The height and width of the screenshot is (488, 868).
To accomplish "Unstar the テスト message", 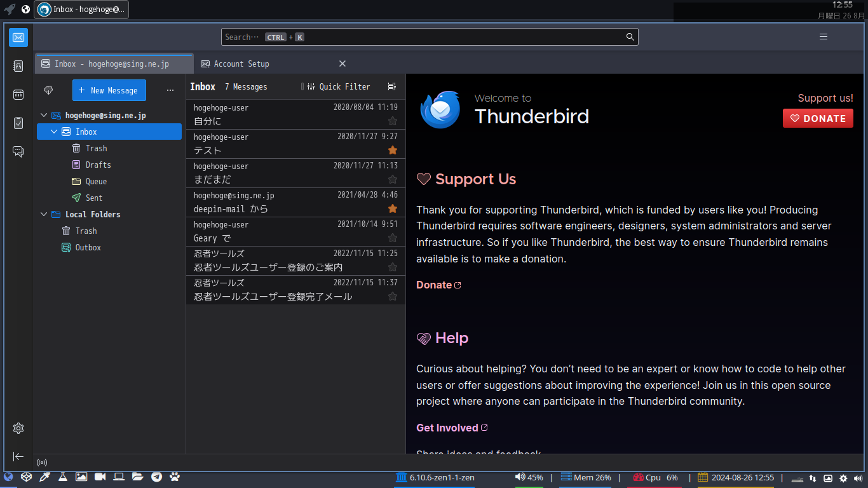I will pos(393,150).
